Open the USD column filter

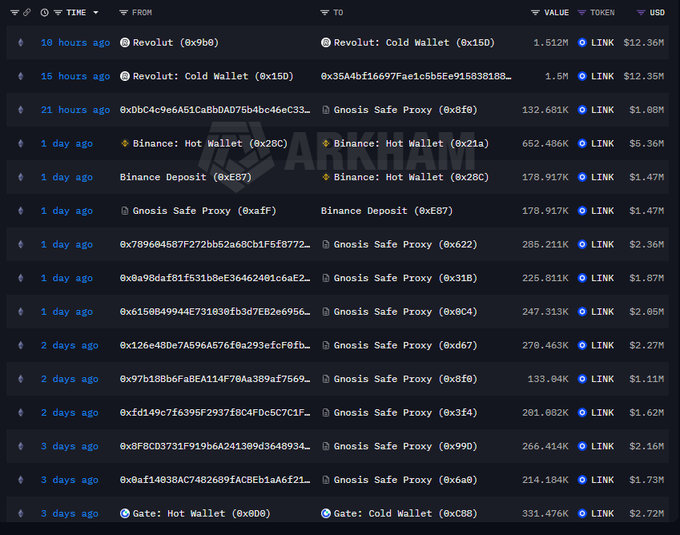coord(641,13)
